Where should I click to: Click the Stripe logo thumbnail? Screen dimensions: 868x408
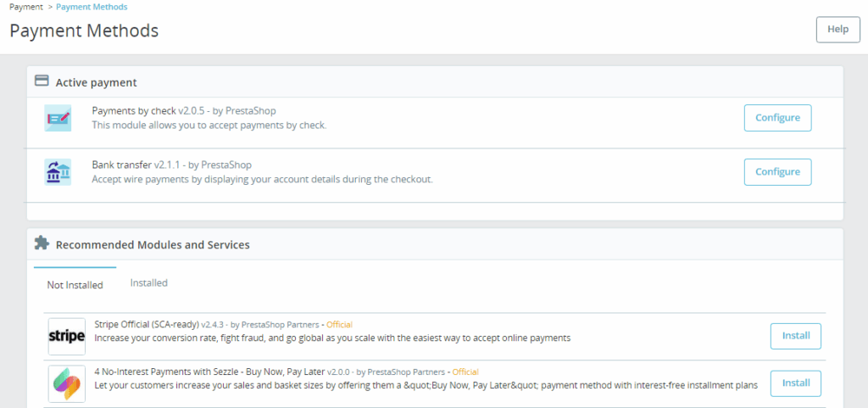66,337
